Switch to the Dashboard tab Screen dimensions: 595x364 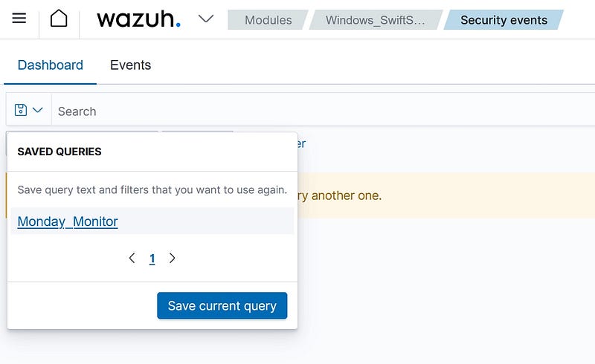pyautogui.click(x=51, y=65)
